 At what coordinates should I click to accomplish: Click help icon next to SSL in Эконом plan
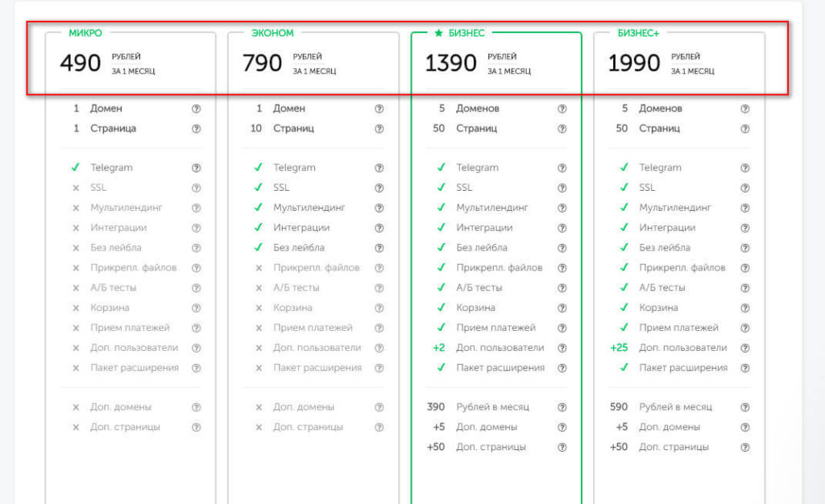[379, 188]
